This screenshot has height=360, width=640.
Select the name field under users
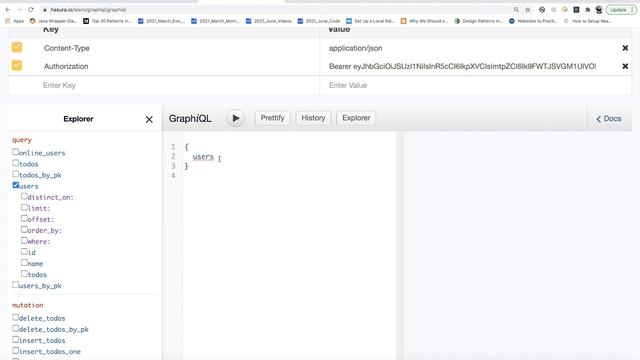click(24, 262)
